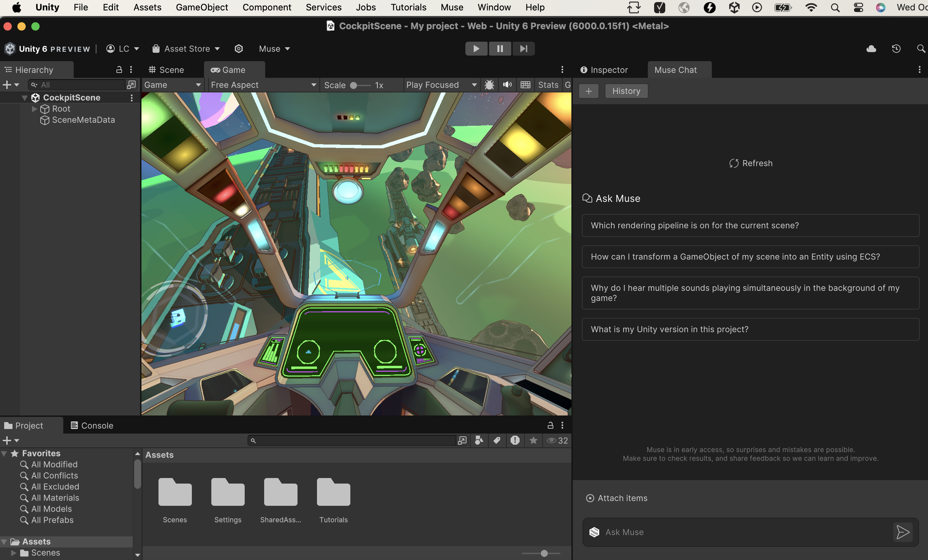This screenshot has height=560, width=928.
Task: Click Refresh in Muse Chat
Action: pyautogui.click(x=751, y=163)
